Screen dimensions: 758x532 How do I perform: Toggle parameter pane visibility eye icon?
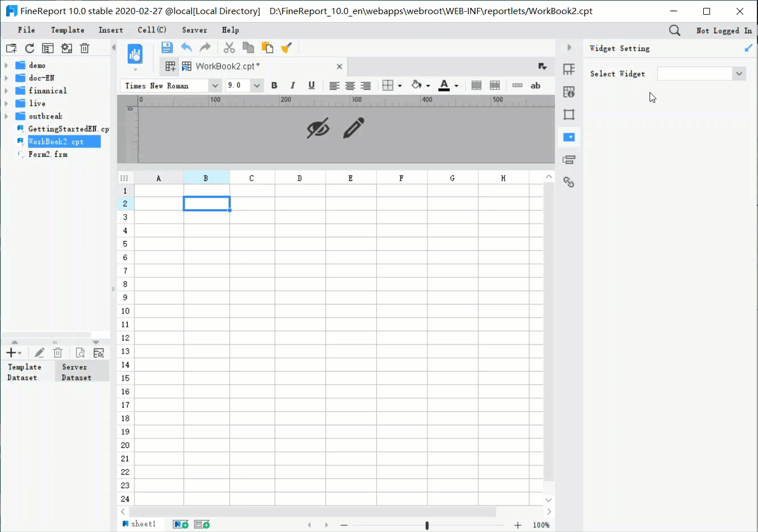(318, 128)
